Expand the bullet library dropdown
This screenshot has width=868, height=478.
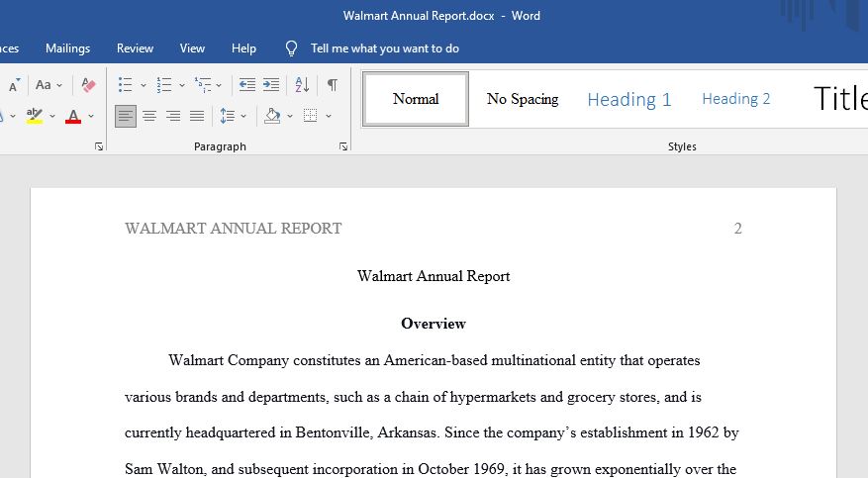point(144,85)
